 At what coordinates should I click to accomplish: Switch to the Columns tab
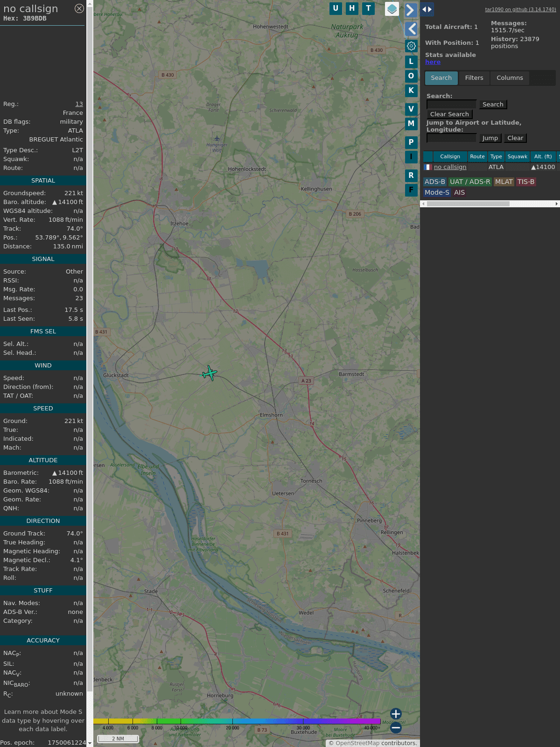point(510,78)
